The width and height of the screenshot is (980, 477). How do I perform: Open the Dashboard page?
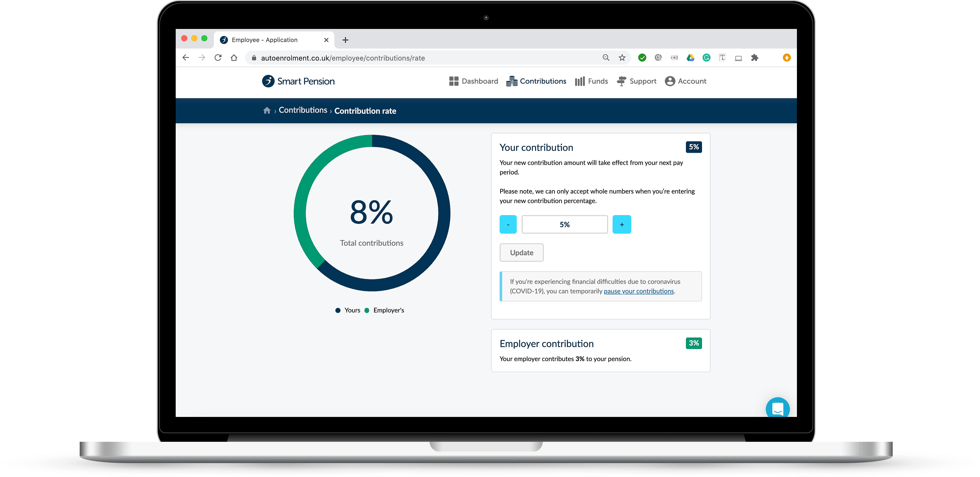[473, 81]
